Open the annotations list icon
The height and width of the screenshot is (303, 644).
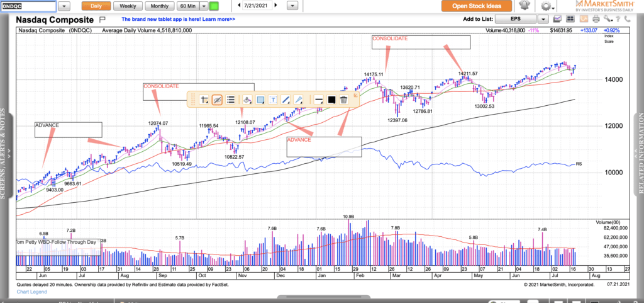click(230, 100)
